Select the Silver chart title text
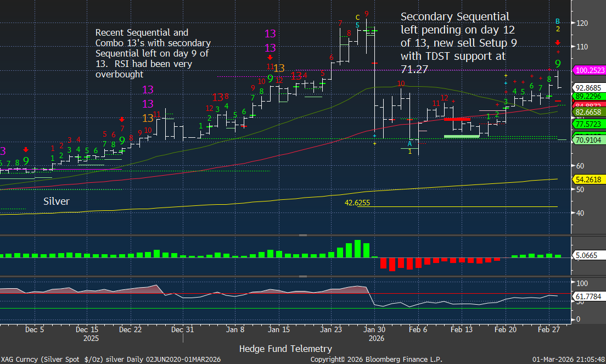Image resolution: width=606 pixels, height=364 pixels. [x=57, y=201]
